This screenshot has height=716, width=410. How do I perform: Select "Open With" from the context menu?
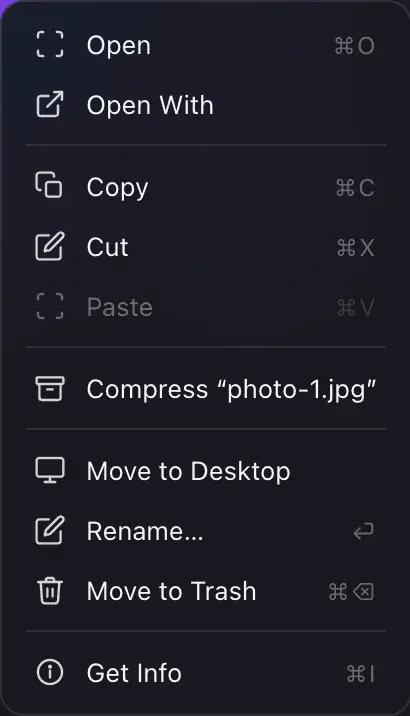coord(150,105)
